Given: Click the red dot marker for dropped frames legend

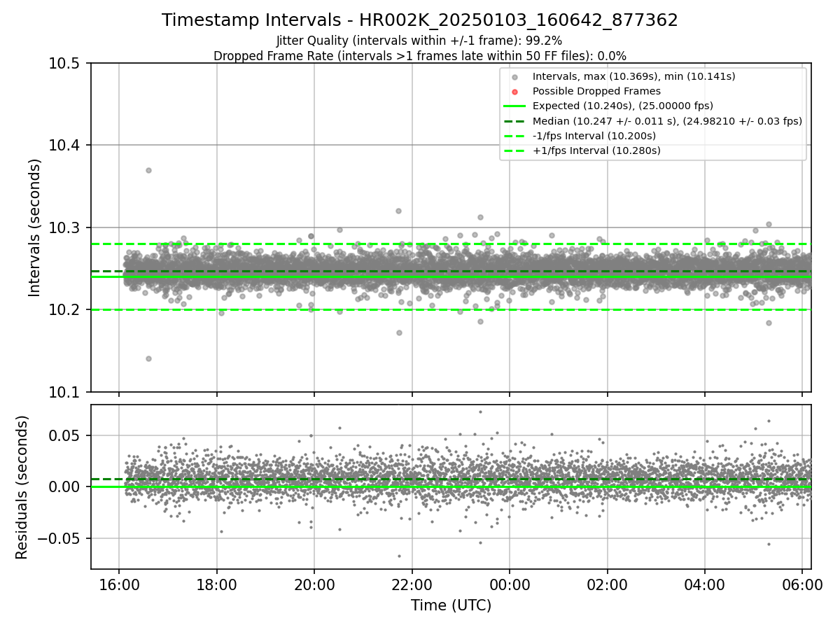Looking at the screenshot, I should 514,92.
